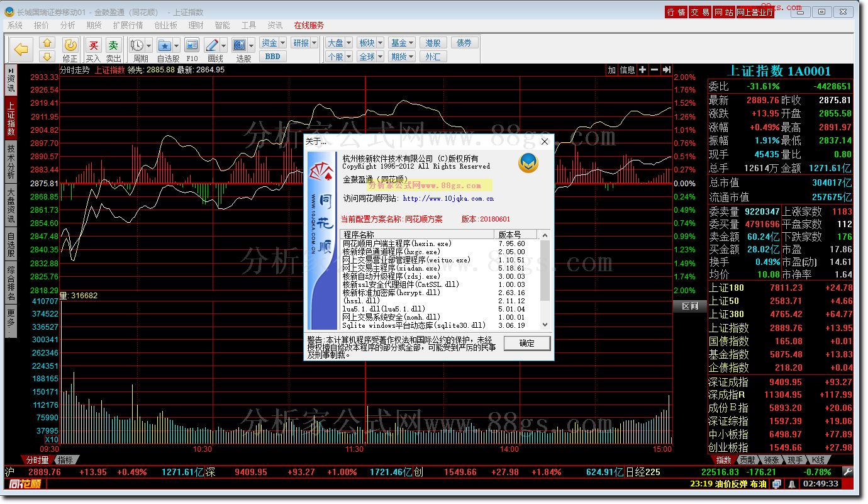Image resolution: width=868 pixels, height=504 pixels.
Task: Click the red 交易 button in title bar
Action: click(x=700, y=12)
